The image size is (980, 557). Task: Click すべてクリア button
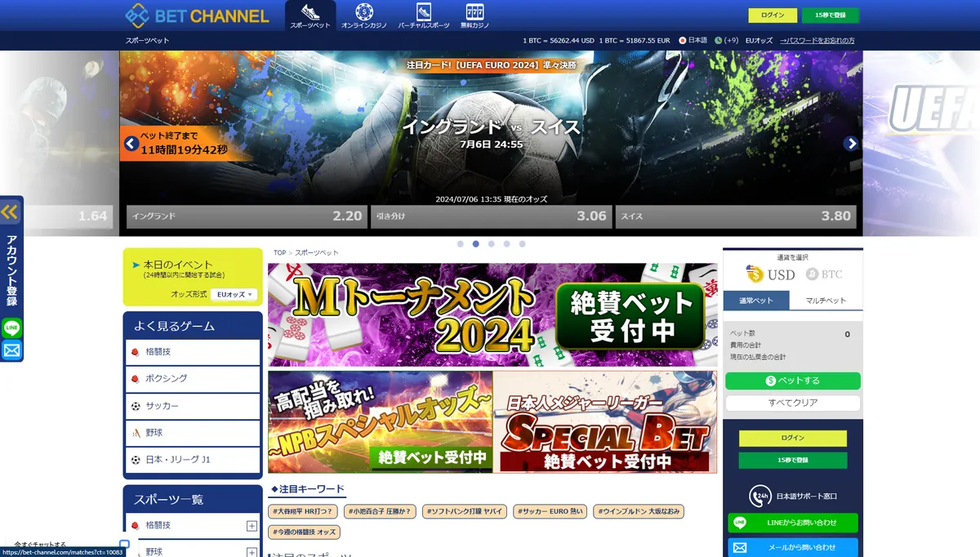pyautogui.click(x=792, y=403)
